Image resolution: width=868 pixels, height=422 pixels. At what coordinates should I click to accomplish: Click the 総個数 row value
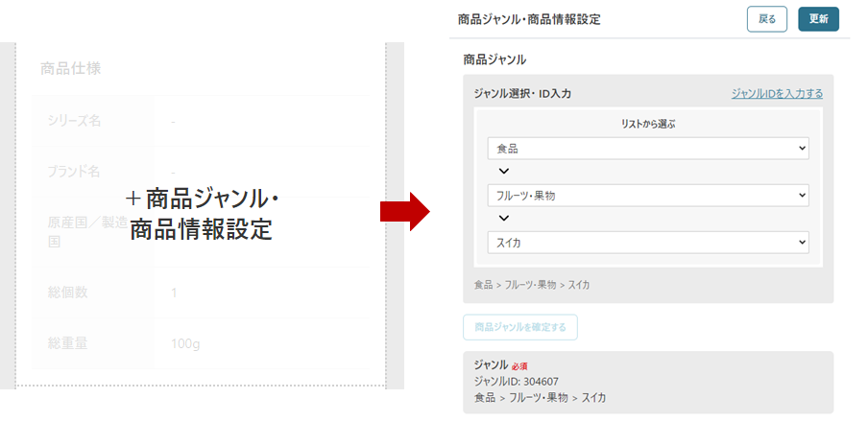[x=174, y=293]
